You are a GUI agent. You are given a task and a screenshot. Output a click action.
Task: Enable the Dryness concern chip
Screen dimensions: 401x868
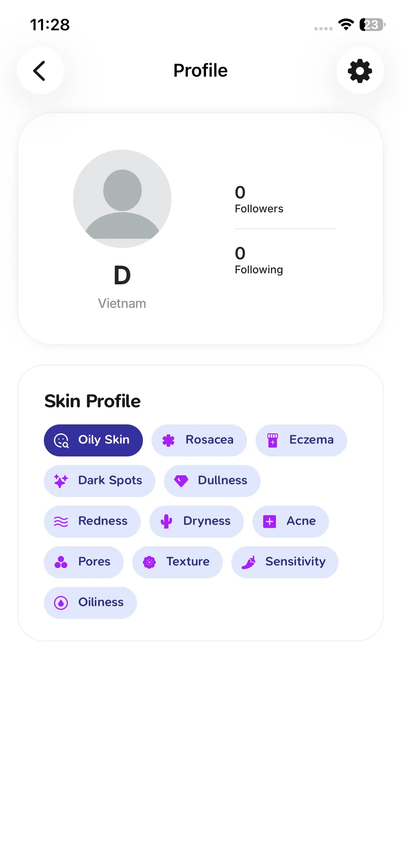[196, 521]
